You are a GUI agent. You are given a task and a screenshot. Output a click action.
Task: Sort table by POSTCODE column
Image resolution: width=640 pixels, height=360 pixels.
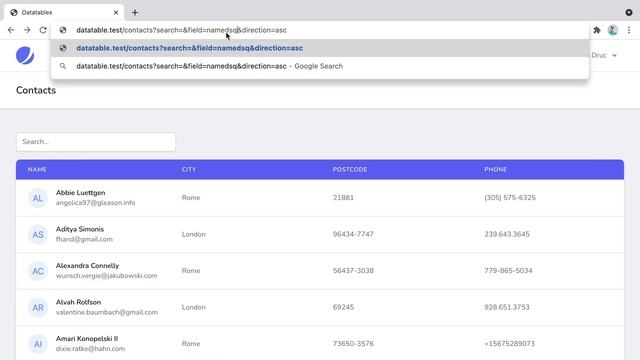click(x=350, y=169)
